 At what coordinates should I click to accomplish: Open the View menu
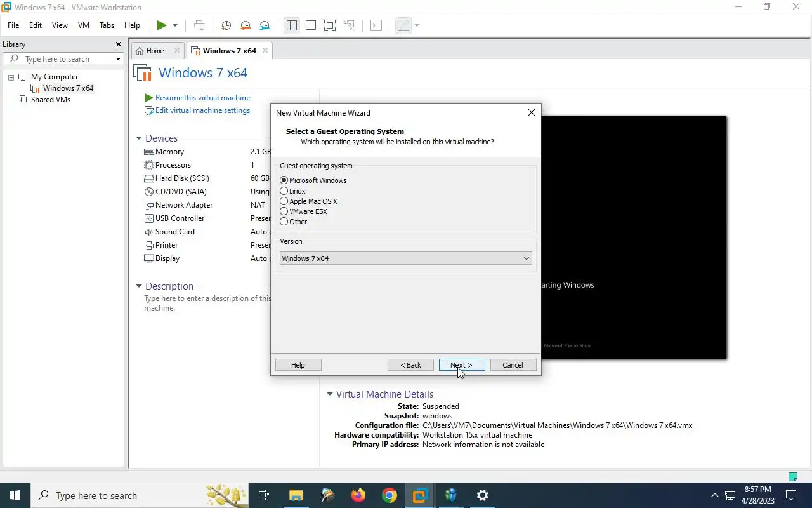click(60, 25)
